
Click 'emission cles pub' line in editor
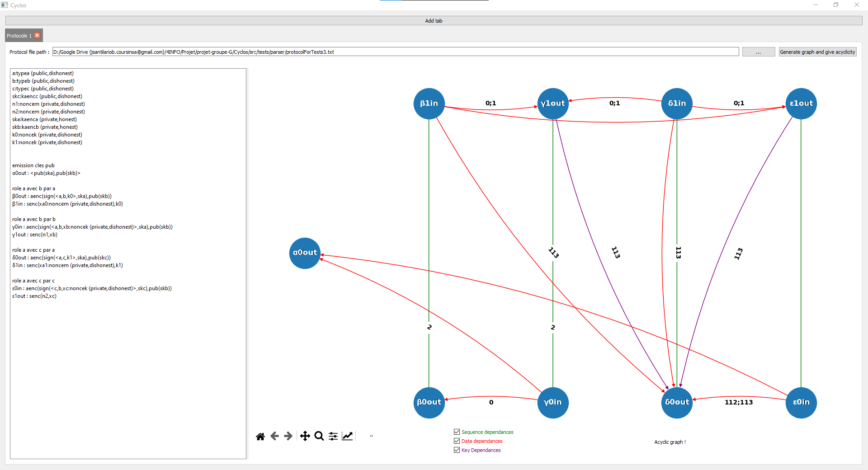click(33, 165)
